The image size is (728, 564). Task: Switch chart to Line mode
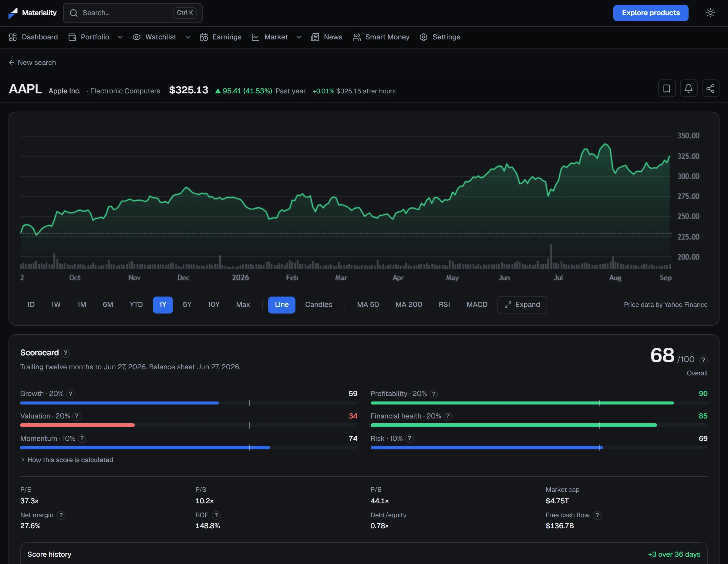click(x=282, y=305)
